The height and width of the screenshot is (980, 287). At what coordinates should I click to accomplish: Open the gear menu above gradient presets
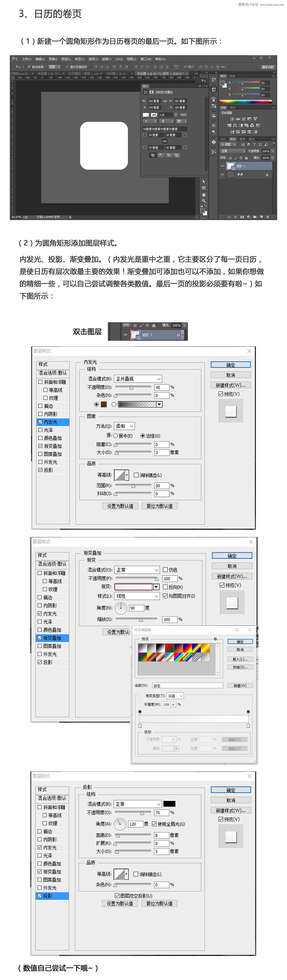point(215,639)
